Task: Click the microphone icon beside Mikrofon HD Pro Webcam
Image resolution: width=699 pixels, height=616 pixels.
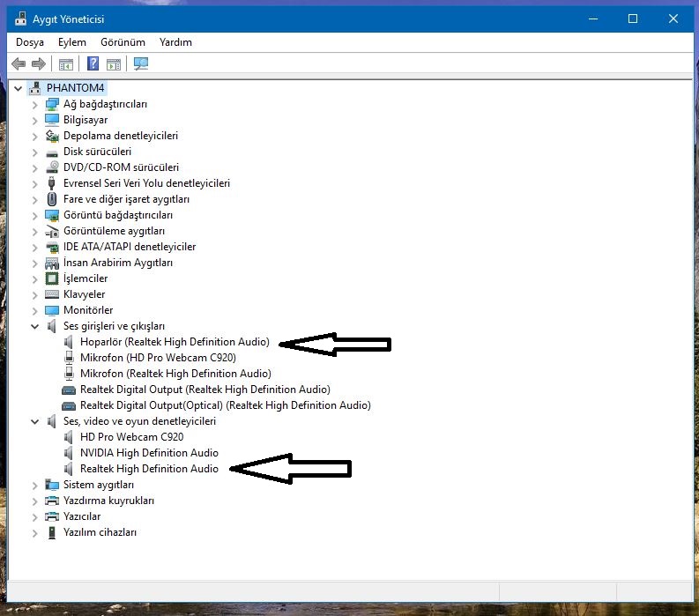Action: 69,358
